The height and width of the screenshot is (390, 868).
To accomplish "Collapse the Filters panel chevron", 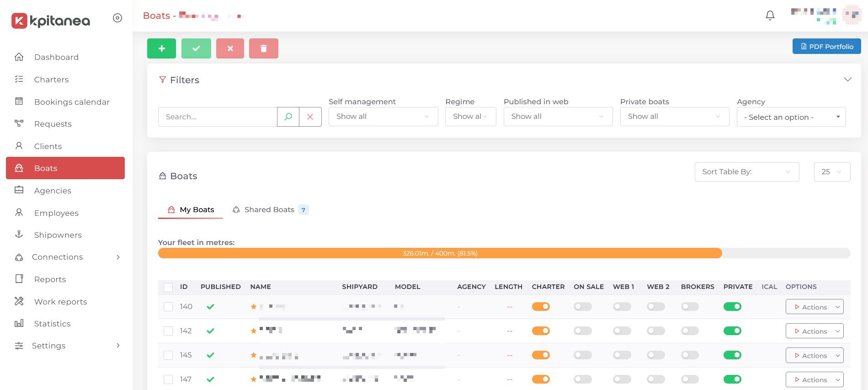I will (x=848, y=80).
